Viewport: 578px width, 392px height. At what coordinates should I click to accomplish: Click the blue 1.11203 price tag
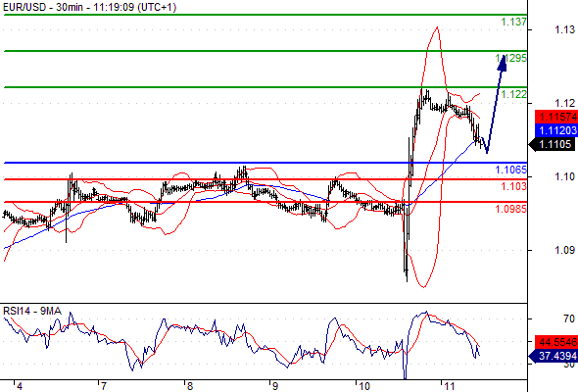[556, 130]
